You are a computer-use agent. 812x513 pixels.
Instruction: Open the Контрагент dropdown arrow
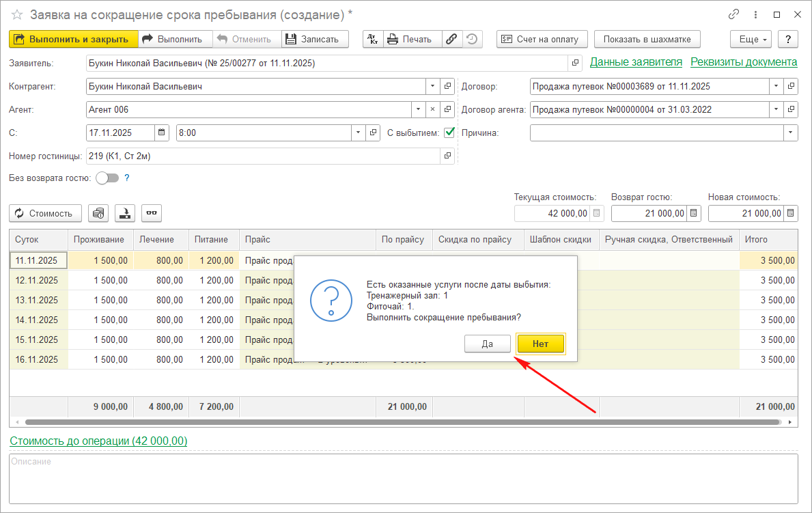(x=432, y=87)
